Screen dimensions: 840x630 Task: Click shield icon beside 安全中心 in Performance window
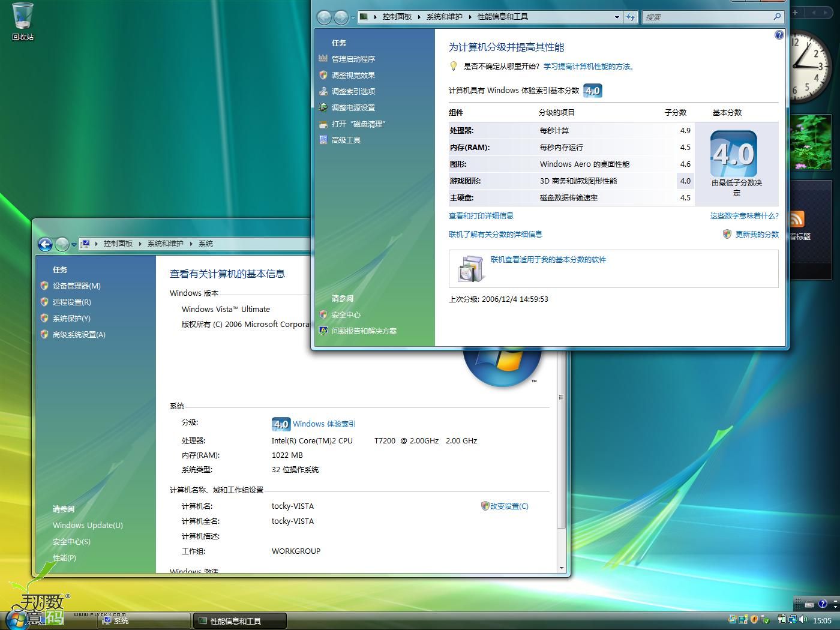[x=323, y=314]
